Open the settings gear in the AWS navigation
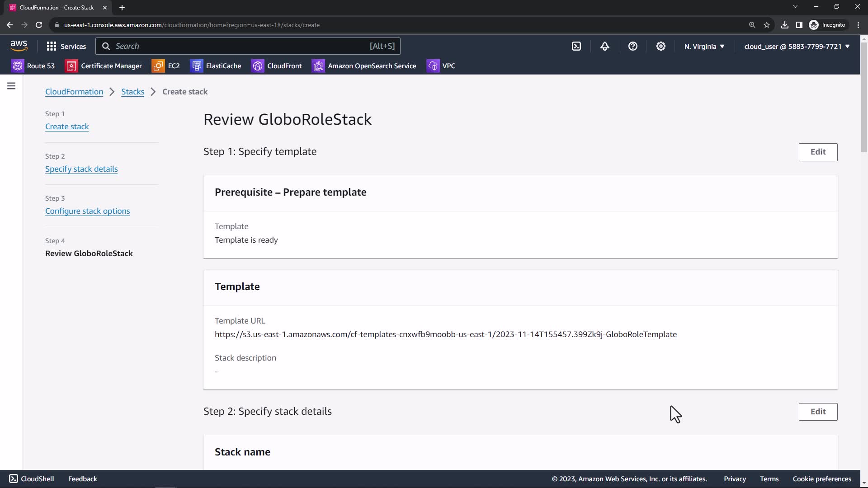Viewport: 868px width, 488px height. click(x=660, y=46)
